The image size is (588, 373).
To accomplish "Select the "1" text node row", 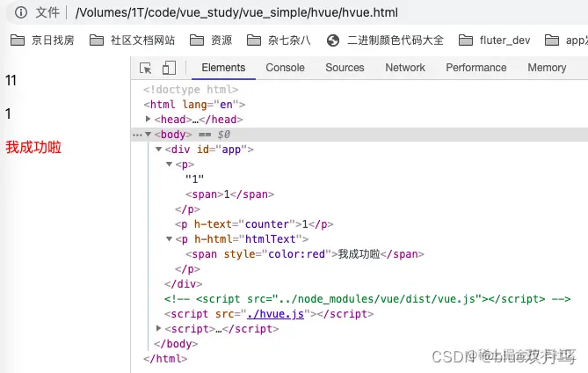I will click(194, 179).
